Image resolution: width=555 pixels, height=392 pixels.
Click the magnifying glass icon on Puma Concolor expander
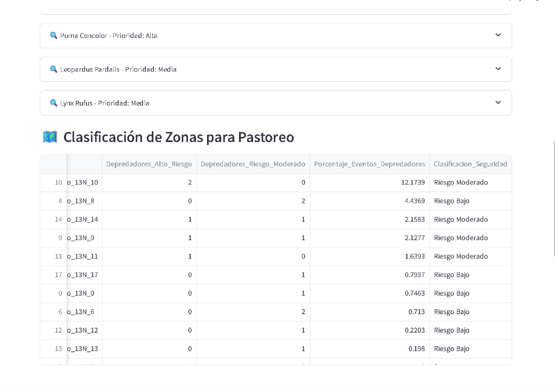53,35
